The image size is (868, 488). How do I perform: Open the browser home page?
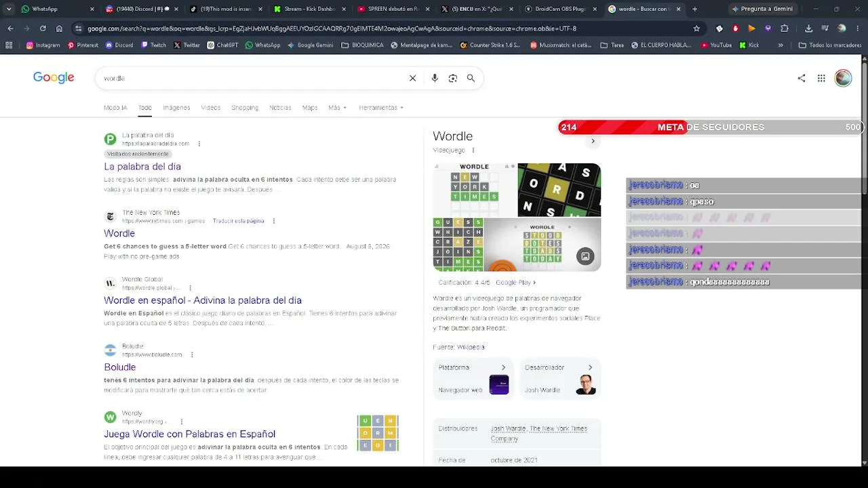[x=59, y=28]
